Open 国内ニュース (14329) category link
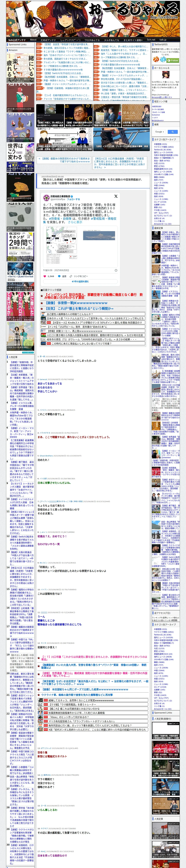 [163, 152]
